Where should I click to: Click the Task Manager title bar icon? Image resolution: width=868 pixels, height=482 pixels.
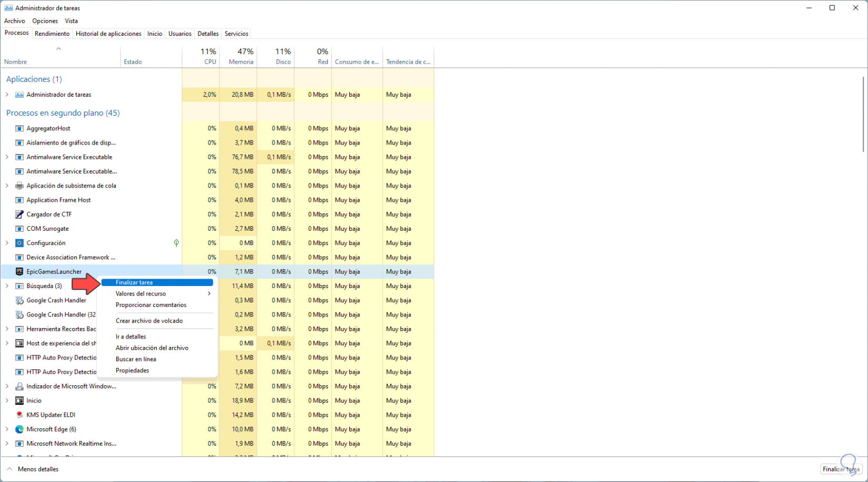(x=8, y=8)
